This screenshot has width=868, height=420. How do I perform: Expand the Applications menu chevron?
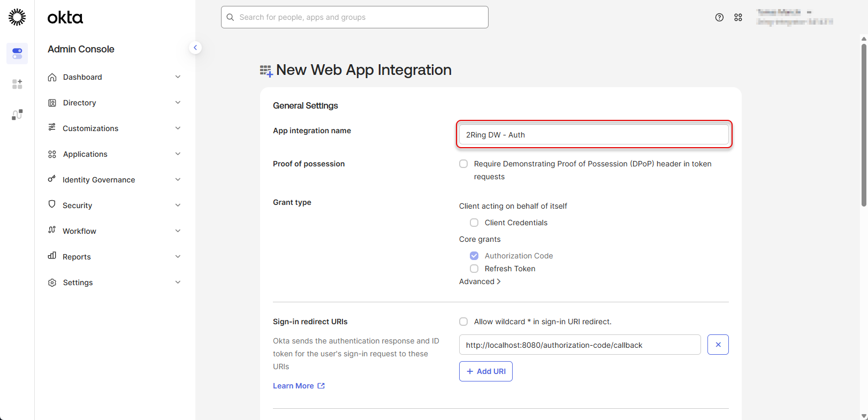(x=178, y=154)
